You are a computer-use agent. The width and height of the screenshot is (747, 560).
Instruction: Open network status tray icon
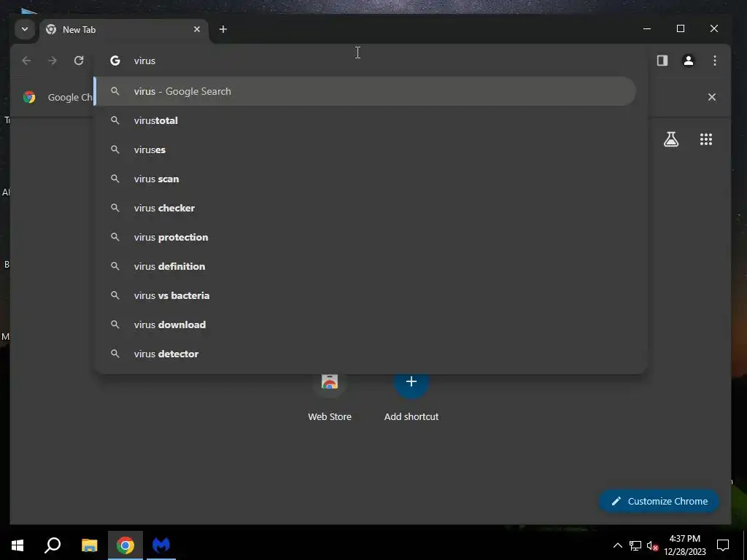[635, 545]
